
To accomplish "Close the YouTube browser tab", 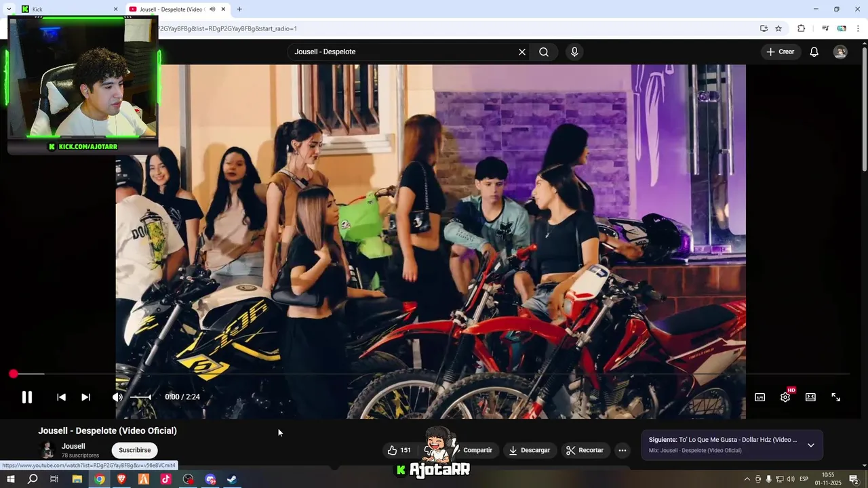I will pos(223,9).
